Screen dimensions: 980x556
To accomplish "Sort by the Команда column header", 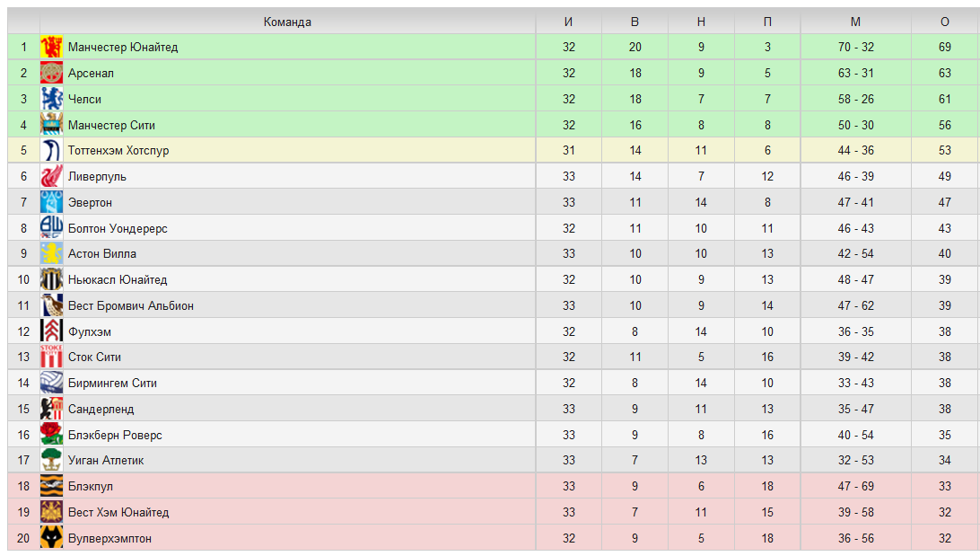I will tap(287, 22).
